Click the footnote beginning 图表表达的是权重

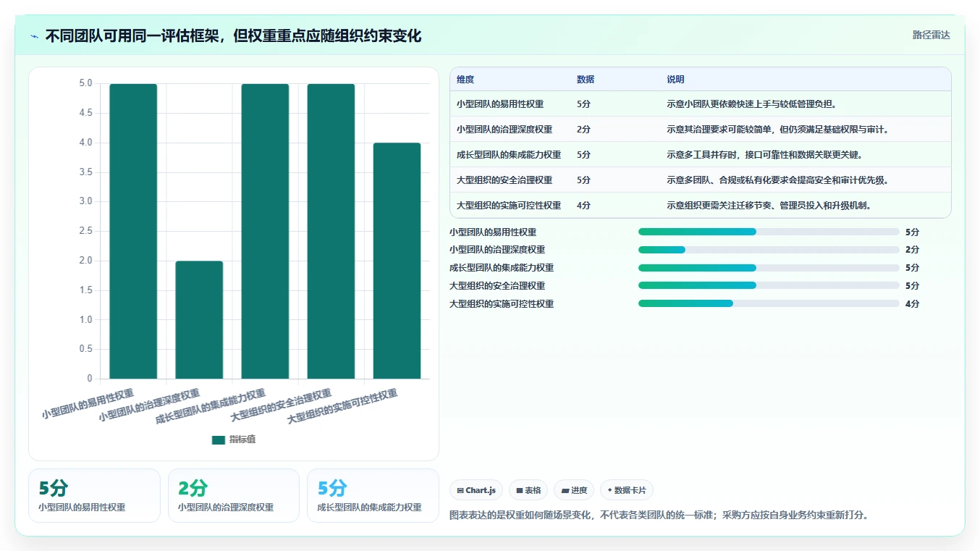(659, 516)
